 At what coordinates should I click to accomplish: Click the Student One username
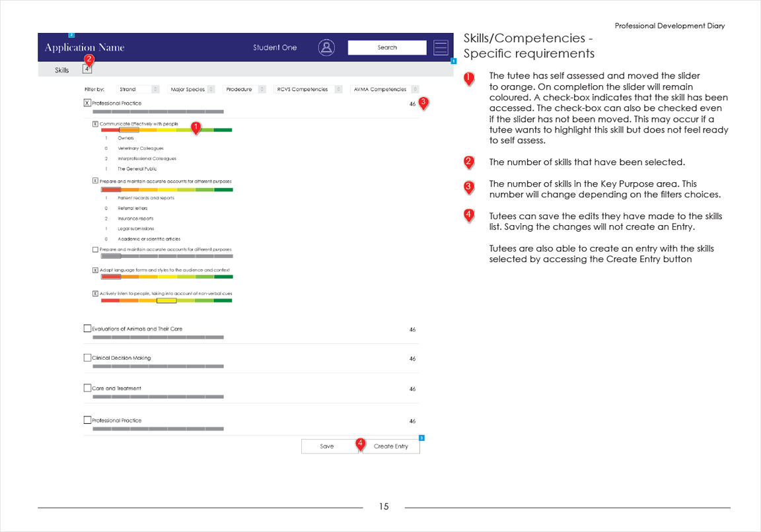275,48
